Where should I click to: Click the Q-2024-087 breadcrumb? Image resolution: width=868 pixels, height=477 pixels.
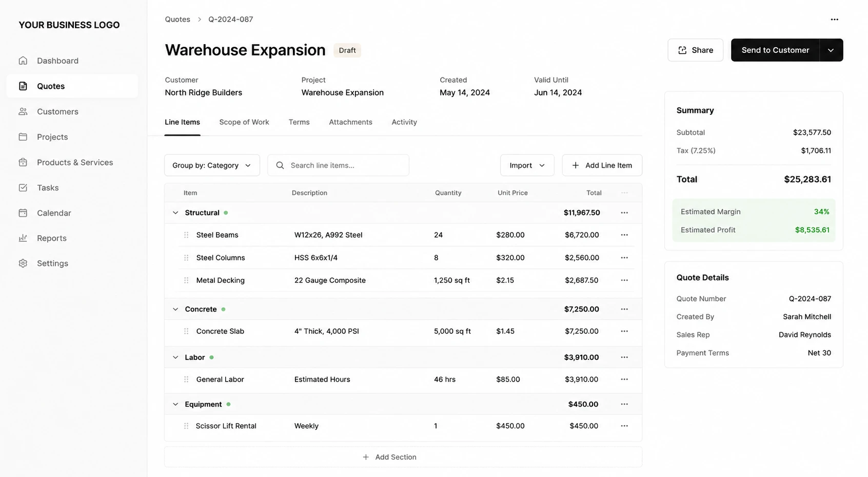230,20
